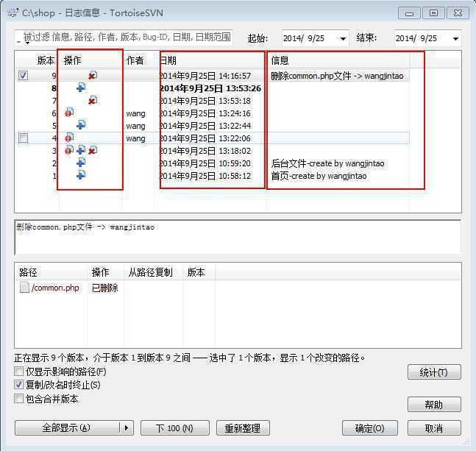Select message 首页-create by wangjintao
This screenshot has width=476, height=451.
(319, 176)
